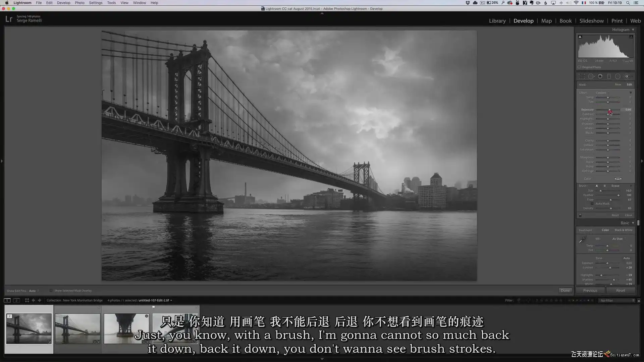Collapse the effect sliders disclosure triangle
644x362 pixels.
point(631,93)
